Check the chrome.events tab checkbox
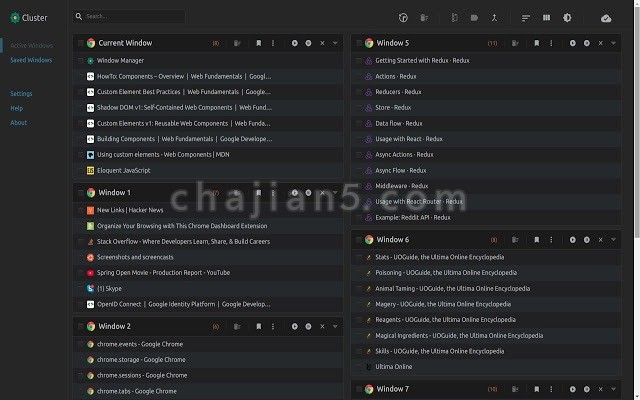This screenshot has width=640, height=400. [80, 344]
